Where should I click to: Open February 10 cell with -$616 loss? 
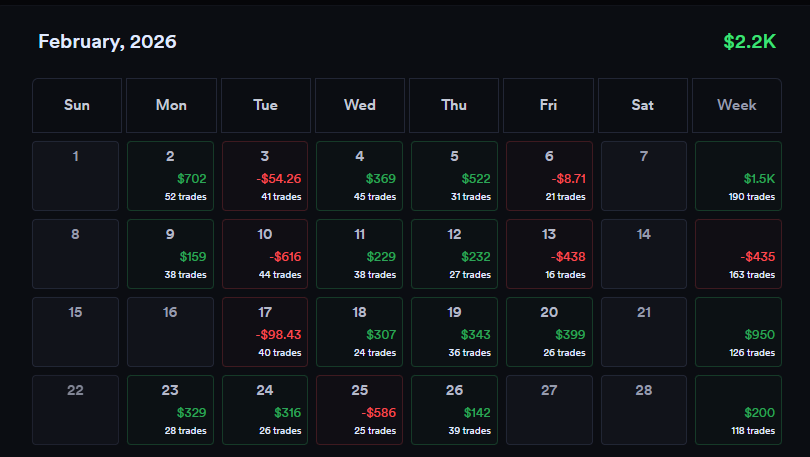pos(265,254)
